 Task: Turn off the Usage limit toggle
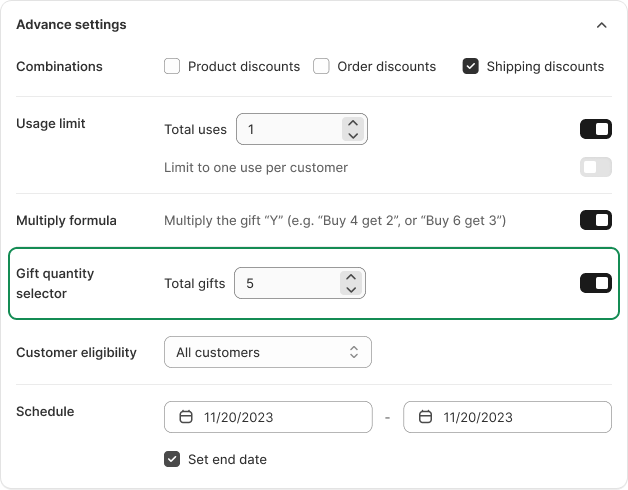(x=595, y=129)
